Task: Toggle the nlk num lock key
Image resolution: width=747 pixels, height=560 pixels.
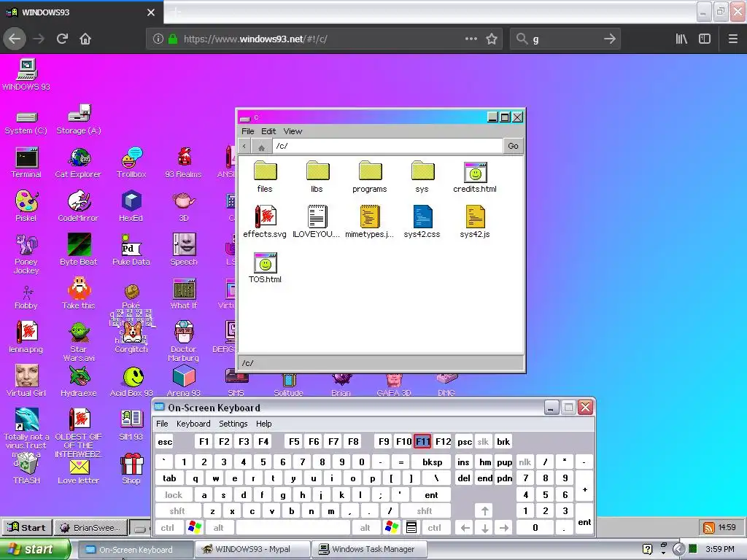Action: 525,462
